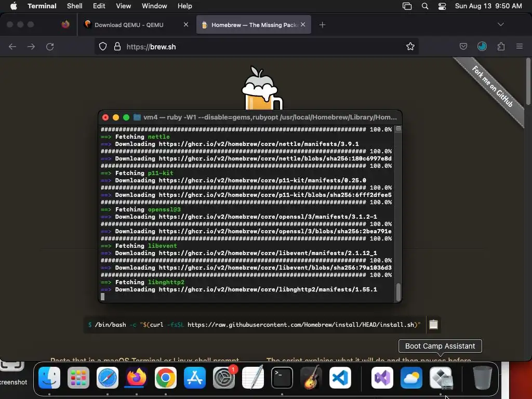Launch GarageBand from the dock
Screen dimensions: 532x399
(311, 378)
